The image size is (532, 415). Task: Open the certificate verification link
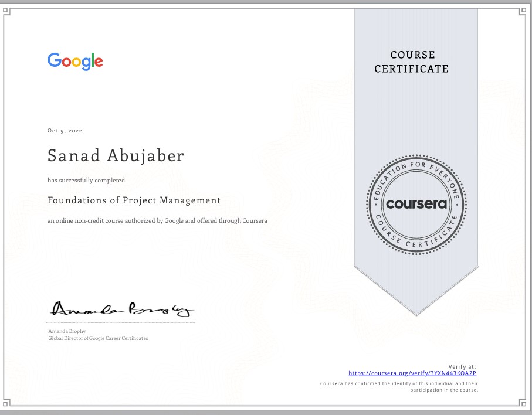click(x=412, y=373)
